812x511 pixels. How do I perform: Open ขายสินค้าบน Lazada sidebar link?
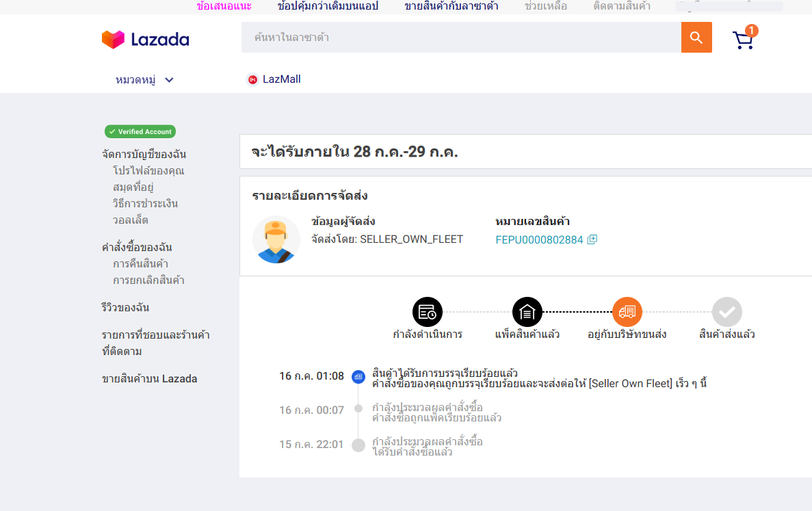(149, 379)
